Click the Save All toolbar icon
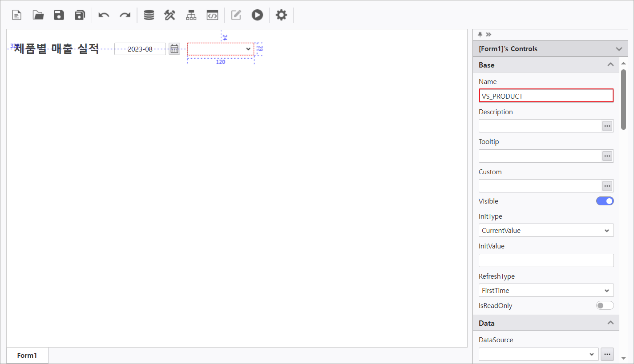Image resolution: width=634 pixels, height=364 pixels. tap(80, 15)
